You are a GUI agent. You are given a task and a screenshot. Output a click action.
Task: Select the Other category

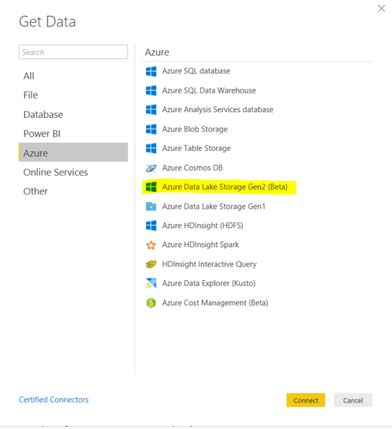(x=35, y=191)
